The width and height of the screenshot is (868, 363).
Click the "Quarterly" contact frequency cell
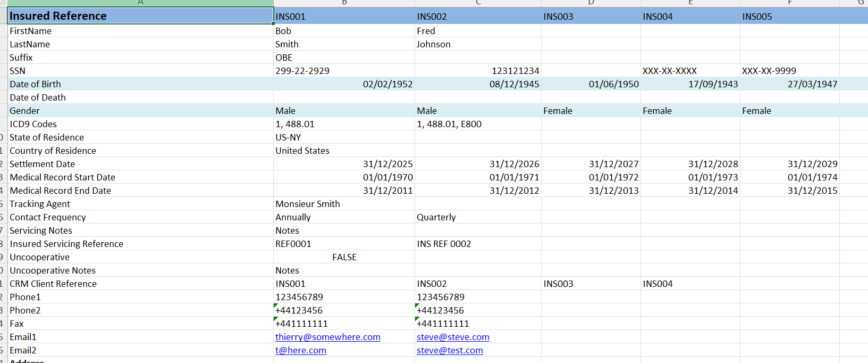pyautogui.click(x=436, y=217)
